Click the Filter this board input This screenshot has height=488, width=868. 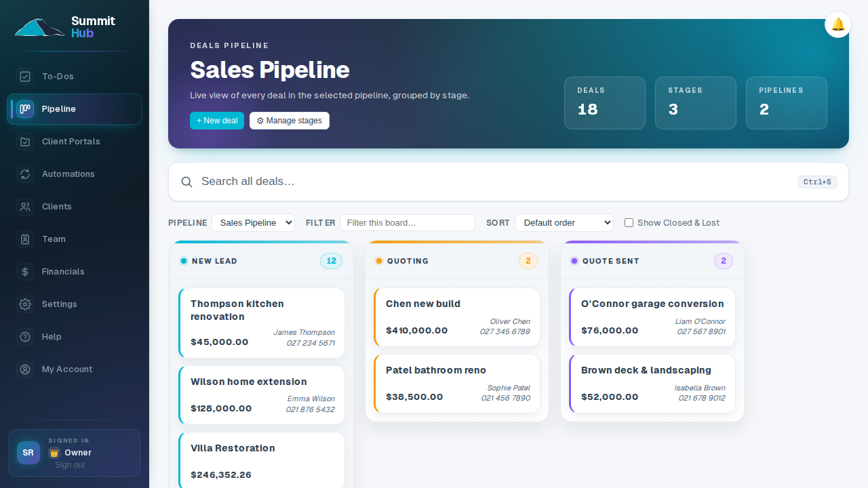[408, 222]
